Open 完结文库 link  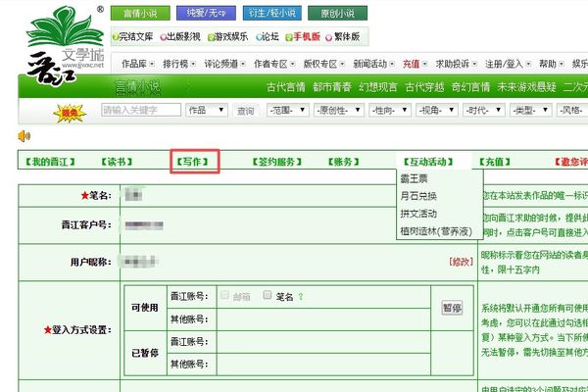point(132,37)
